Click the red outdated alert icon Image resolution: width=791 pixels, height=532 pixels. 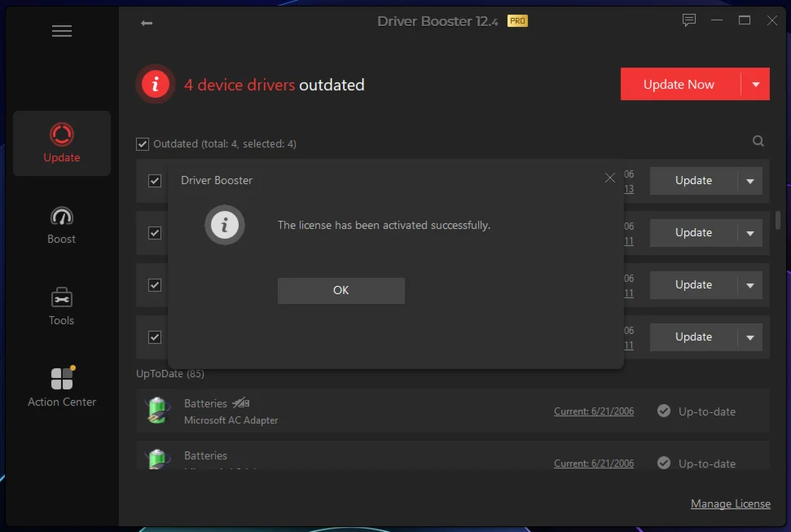point(156,84)
